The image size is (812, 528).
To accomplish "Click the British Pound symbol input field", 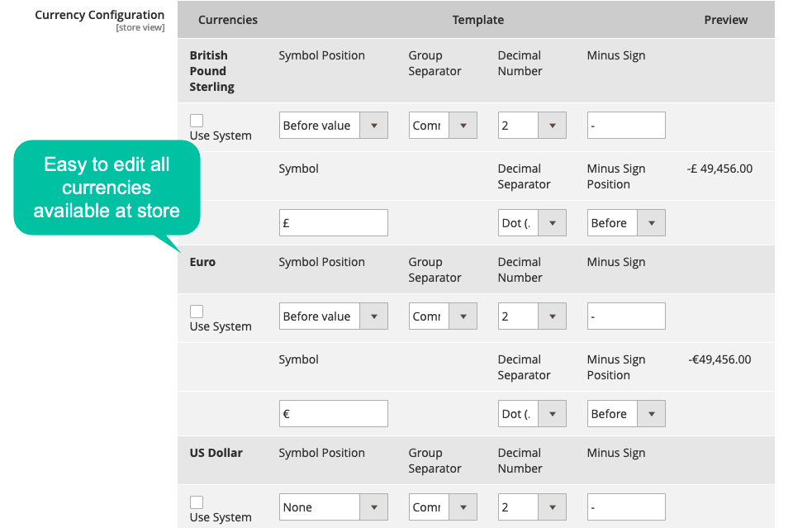I will pos(333,223).
